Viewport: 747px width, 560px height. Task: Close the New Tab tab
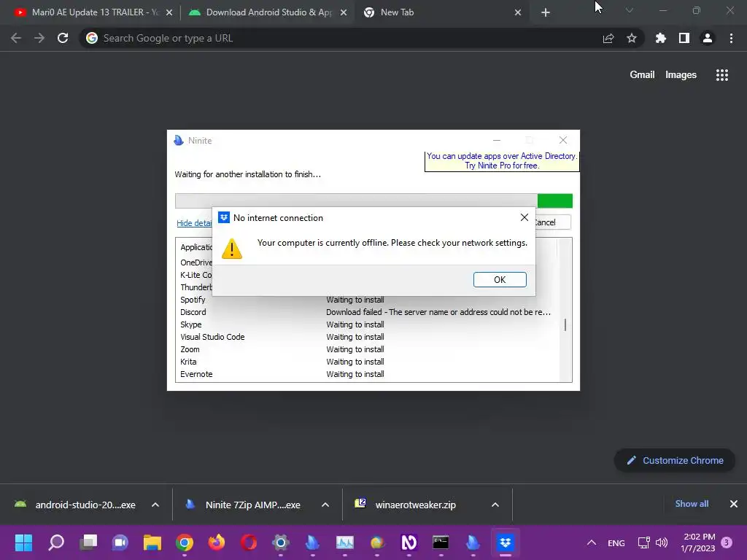click(x=518, y=13)
